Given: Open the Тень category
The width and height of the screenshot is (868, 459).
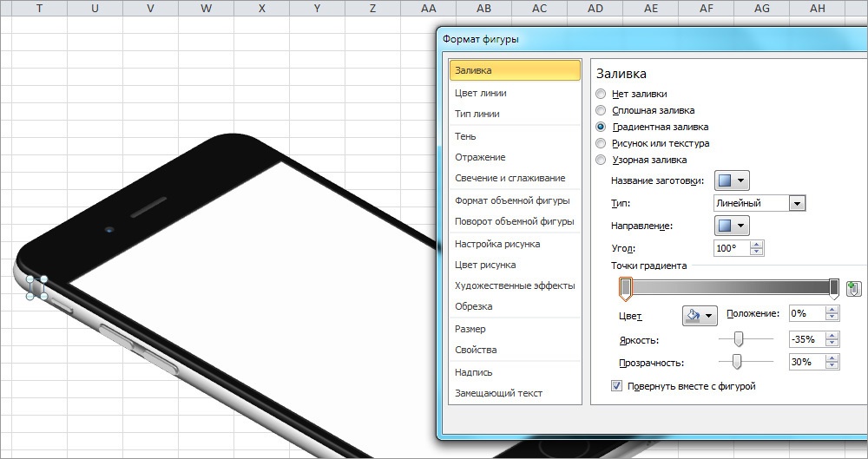Looking at the screenshot, I should click(465, 136).
